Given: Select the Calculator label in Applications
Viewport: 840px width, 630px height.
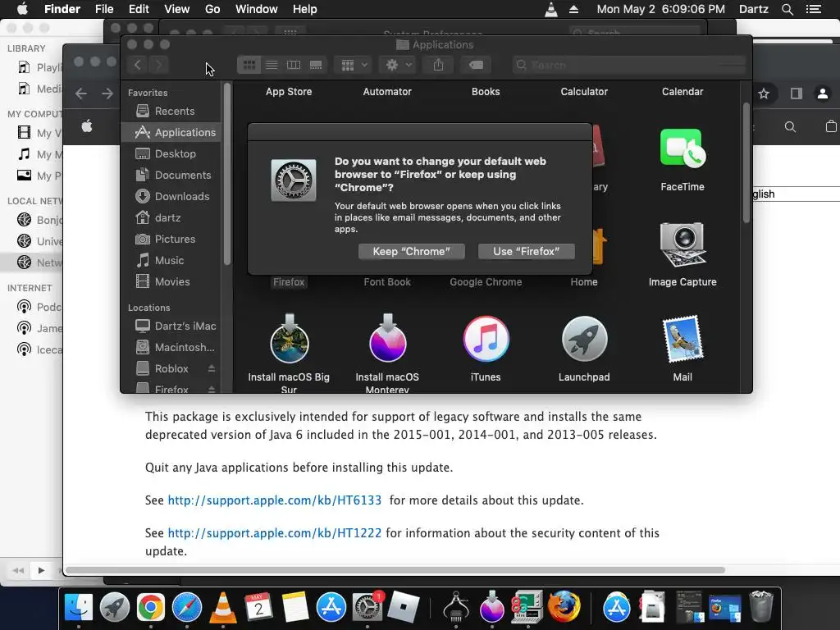Looking at the screenshot, I should coord(584,92).
